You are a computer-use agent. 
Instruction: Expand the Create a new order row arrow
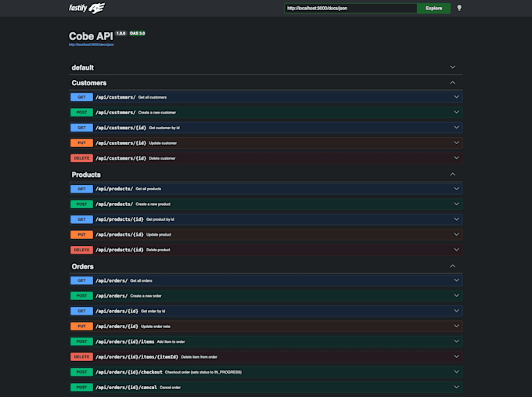(x=456, y=295)
